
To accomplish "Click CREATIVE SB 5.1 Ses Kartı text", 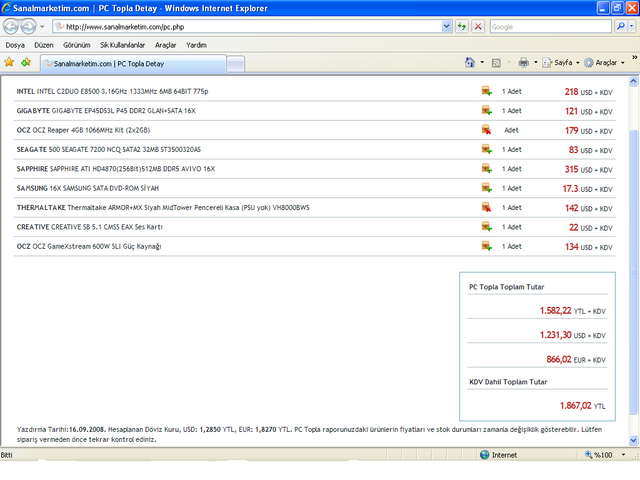I will point(89,227).
